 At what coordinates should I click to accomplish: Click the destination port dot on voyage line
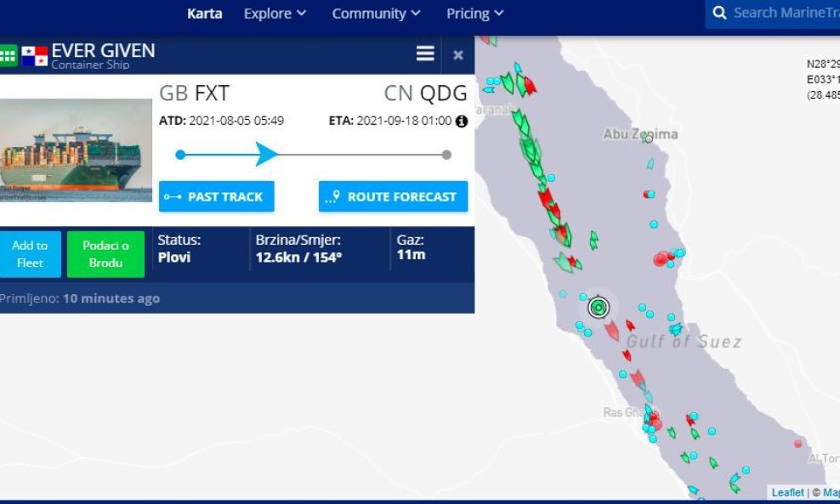point(447,155)
